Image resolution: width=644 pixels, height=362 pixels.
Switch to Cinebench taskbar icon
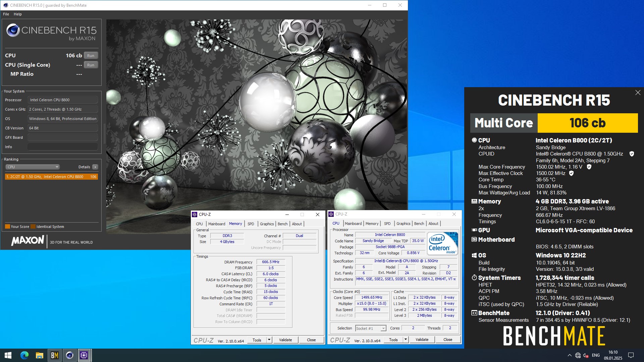pyautogui.click(x=69, y=355)
